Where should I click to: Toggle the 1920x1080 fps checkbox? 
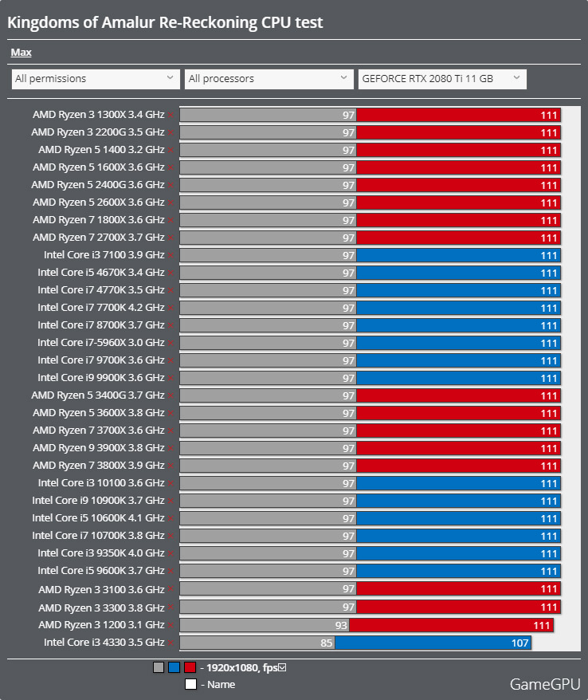pyautogui.click(x=282, y=667)
